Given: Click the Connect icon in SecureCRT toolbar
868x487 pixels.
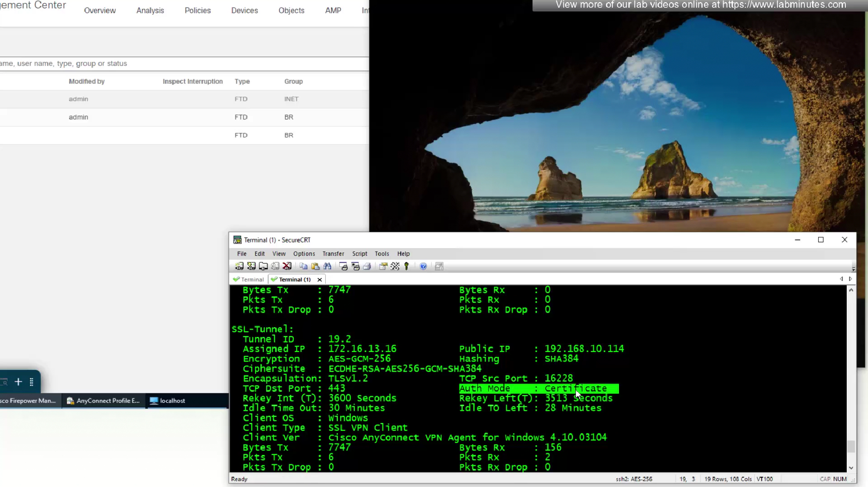Looking at the screenshot, I should 239,266.
